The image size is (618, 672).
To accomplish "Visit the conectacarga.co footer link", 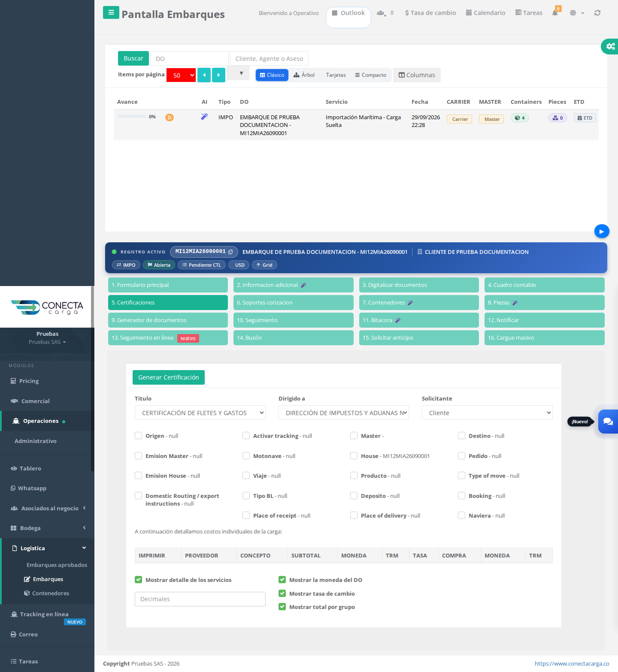I will point(572,663).
